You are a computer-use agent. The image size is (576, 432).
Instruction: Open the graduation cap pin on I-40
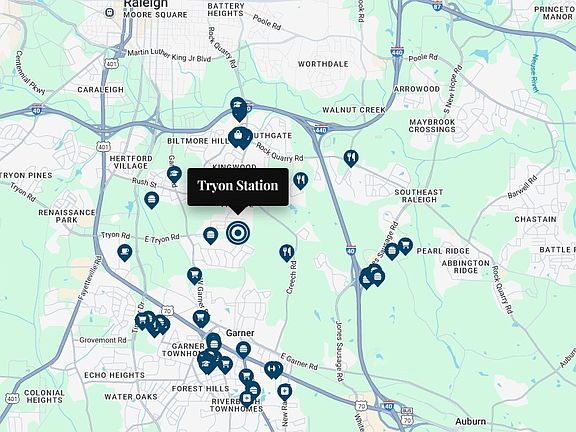point(238,107)
